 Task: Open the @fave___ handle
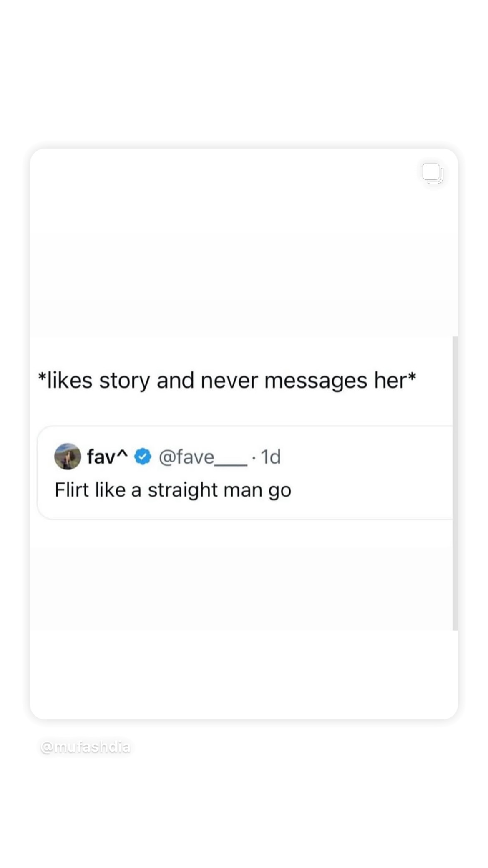203,457
